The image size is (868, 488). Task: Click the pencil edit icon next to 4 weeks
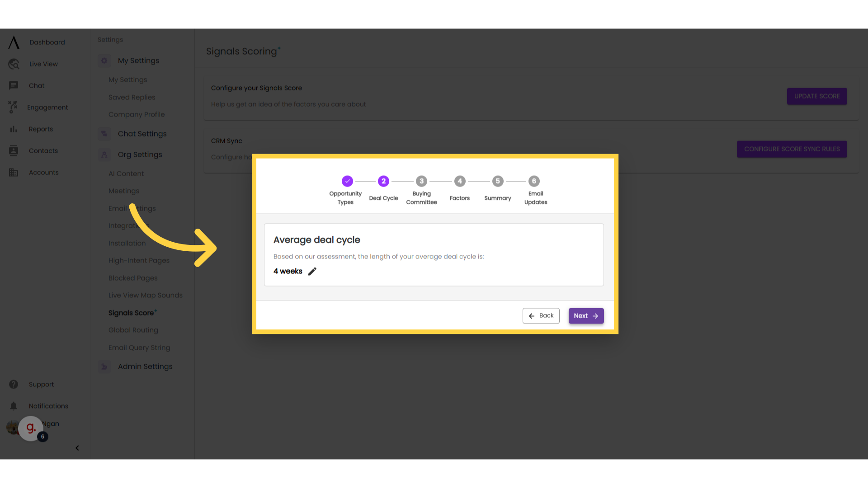pos(312,271)
